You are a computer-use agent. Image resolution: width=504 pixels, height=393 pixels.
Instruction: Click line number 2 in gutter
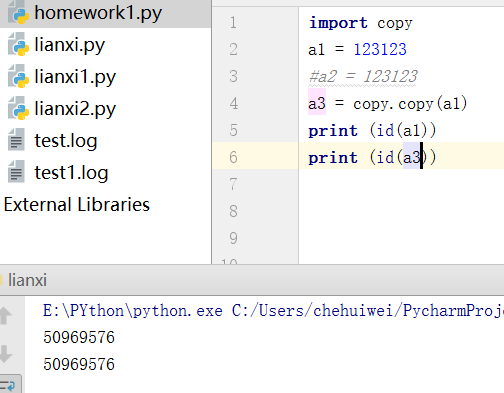[233, 50]
